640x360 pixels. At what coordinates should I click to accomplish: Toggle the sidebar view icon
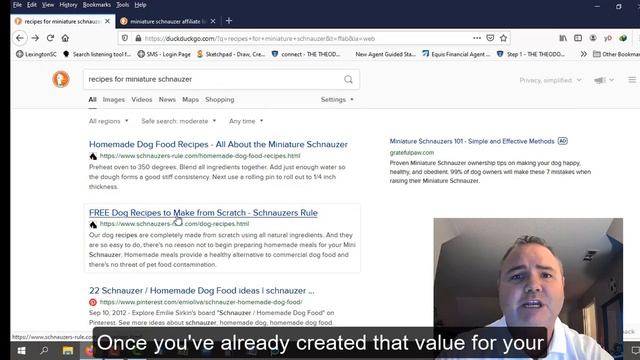pyautogui.click(x=578, y=38)
